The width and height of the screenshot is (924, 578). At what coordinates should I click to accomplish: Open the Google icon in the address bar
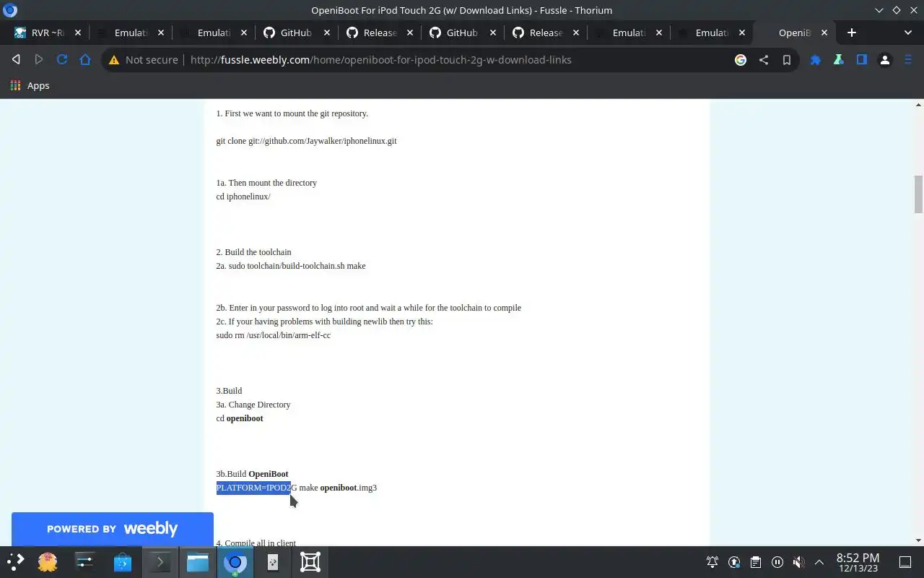pyautogui.click(x=741, y=60)
